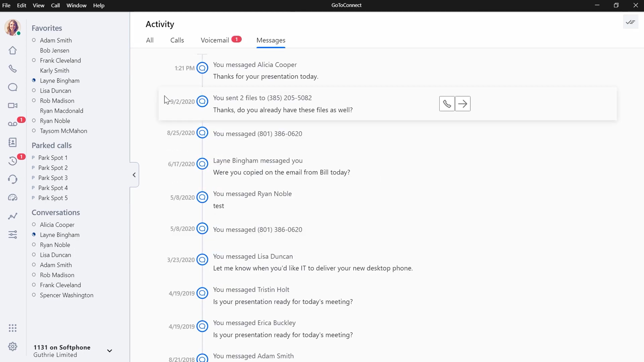Screen dimensions: 644x362
Task: Open the Activity history clock icon
Action: (x=13, y=161)
